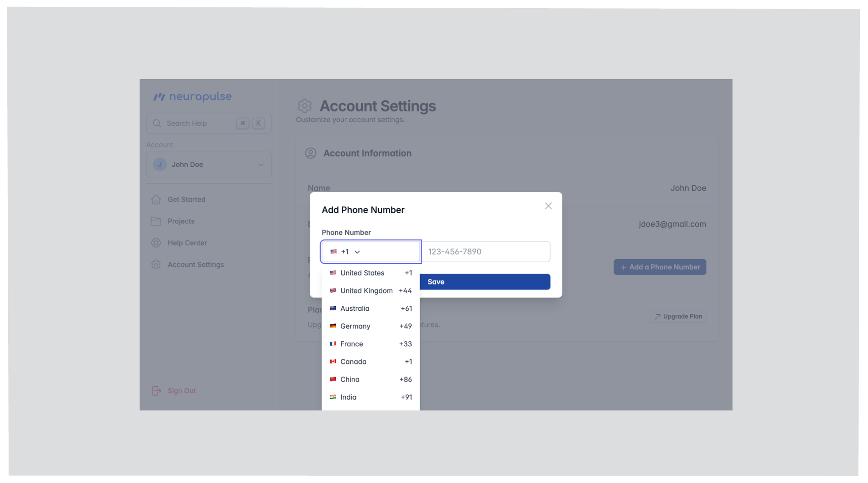Choose Germany +49 from country list
The height and width of the screenshot is (483, 868).
370,326
